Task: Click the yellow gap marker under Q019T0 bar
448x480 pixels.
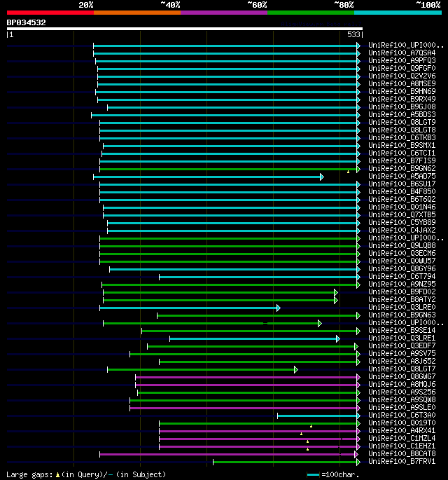Action: (311, 426)
